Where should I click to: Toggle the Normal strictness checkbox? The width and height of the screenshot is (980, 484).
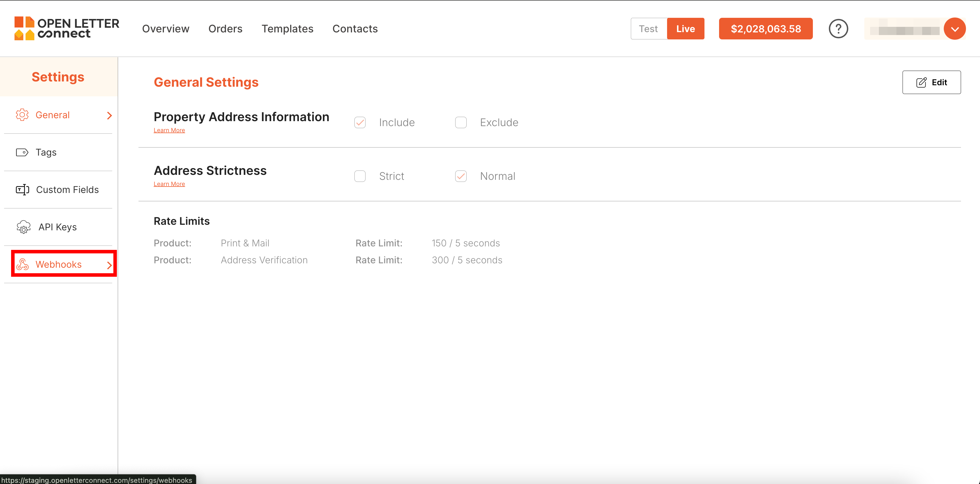tap(461, 176)
